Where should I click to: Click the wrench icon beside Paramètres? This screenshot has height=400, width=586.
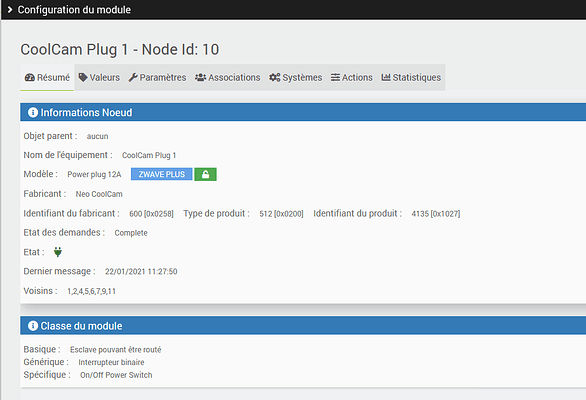(133, 77)
